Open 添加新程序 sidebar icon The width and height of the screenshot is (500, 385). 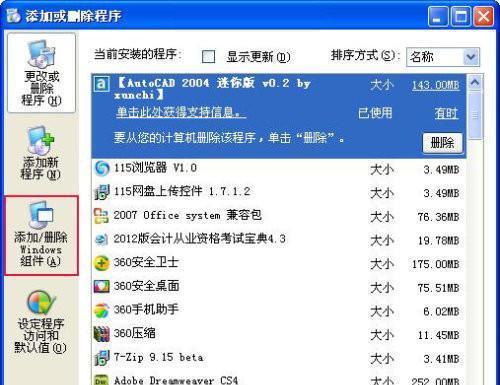(x=40, y=153)
